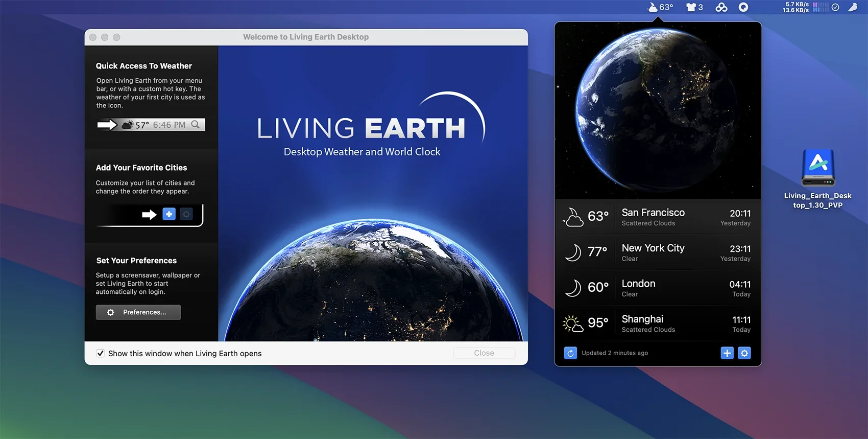Refresh weather data in Living Earth popup
Screen dimensions: 868x439
[x=570, y=353]
